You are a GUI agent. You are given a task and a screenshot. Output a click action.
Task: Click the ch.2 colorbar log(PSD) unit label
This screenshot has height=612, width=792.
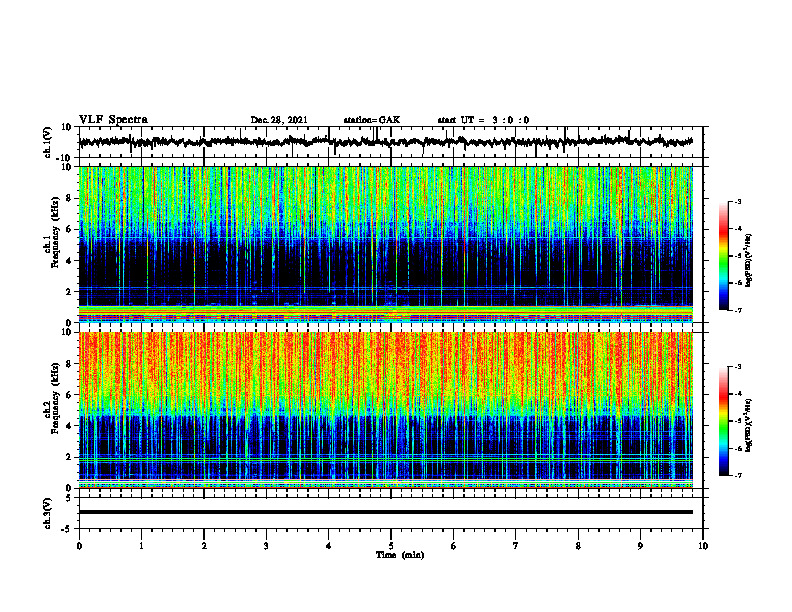(x=749, y=425)
